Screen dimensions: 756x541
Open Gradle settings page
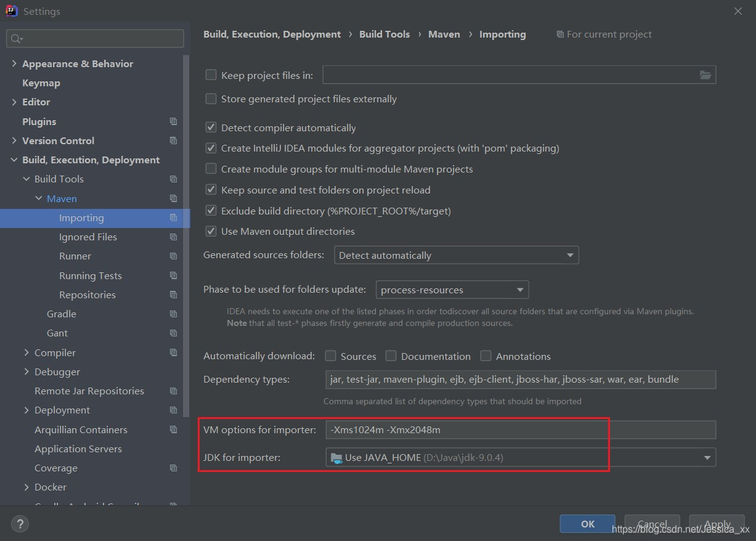point(62,314)
